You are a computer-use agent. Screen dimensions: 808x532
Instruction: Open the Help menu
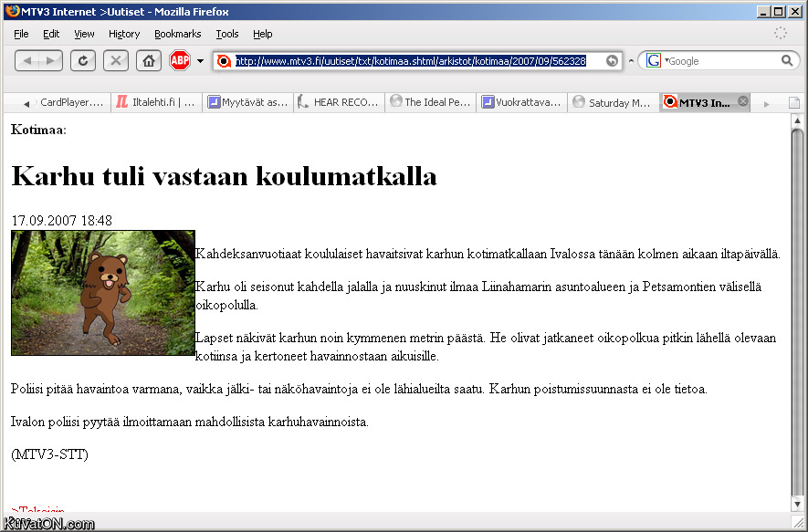click(263, 34)
